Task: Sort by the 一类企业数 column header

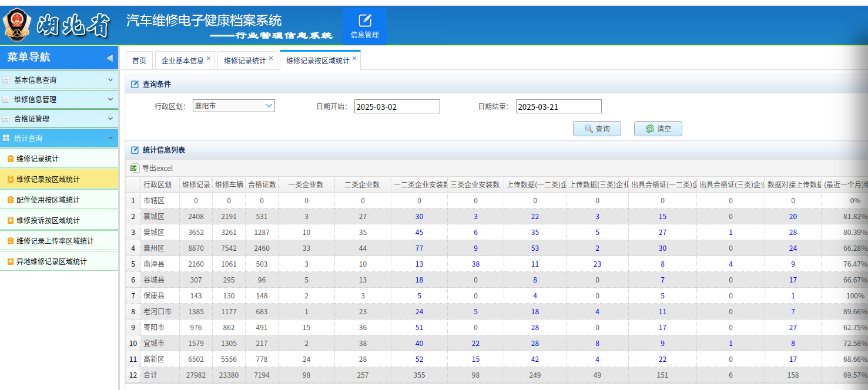Action: (306, 184)
